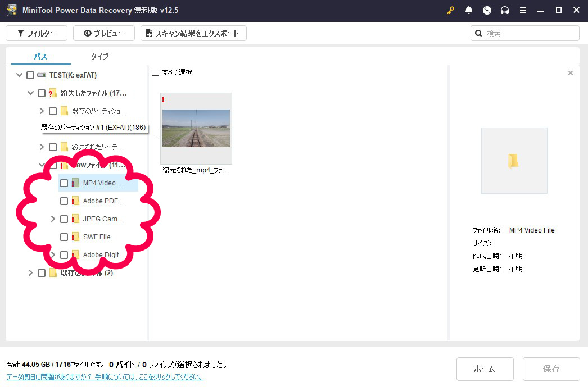
Task: Select the TEST(K: exFAT) label
Action: click(x=73, y=75)
